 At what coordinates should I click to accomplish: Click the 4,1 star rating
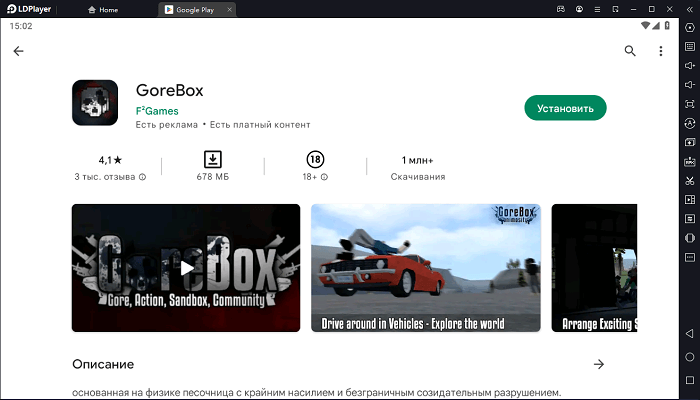pos(110,160)
